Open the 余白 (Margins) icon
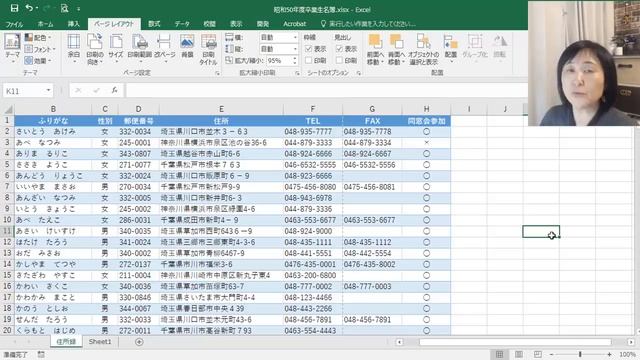 pos(73,48)
